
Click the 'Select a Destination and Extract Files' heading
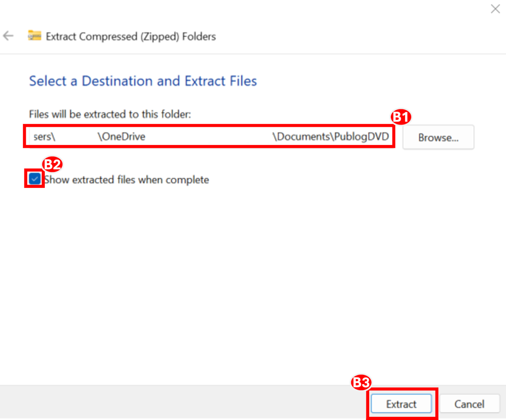143,81
